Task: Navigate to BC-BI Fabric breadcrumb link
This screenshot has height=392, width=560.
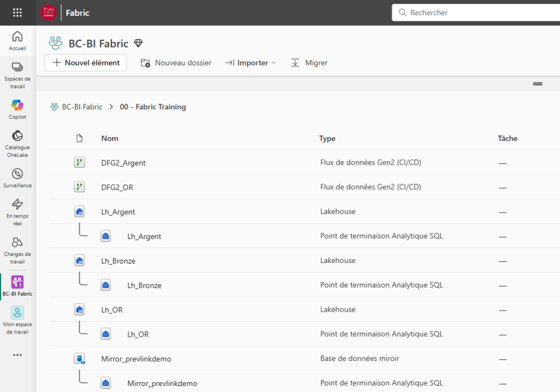Action: pos(82,107)
